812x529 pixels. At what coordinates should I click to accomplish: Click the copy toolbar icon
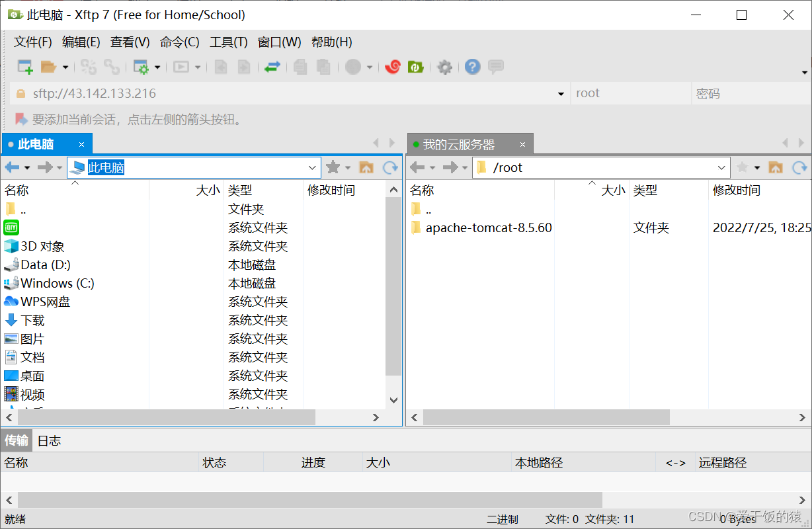click(x=300, y=67)
